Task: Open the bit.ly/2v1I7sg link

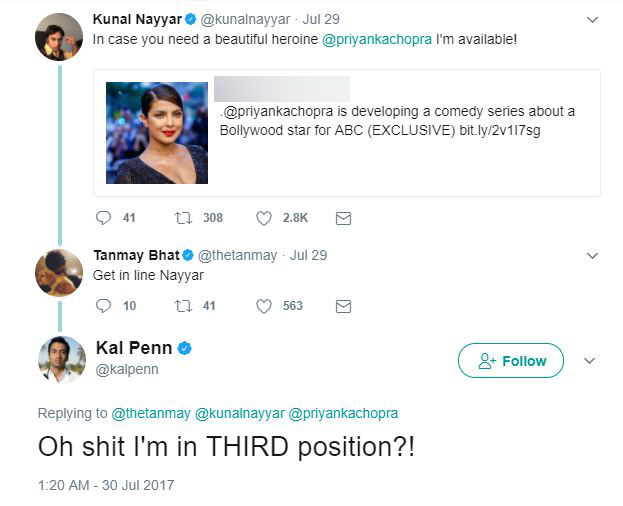Action: tap(500, 131)
